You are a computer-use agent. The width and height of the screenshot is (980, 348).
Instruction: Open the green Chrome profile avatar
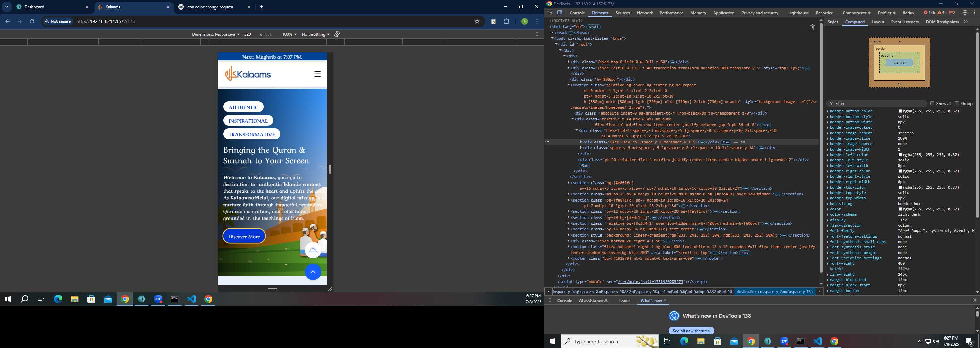click(x=524, y=22)
